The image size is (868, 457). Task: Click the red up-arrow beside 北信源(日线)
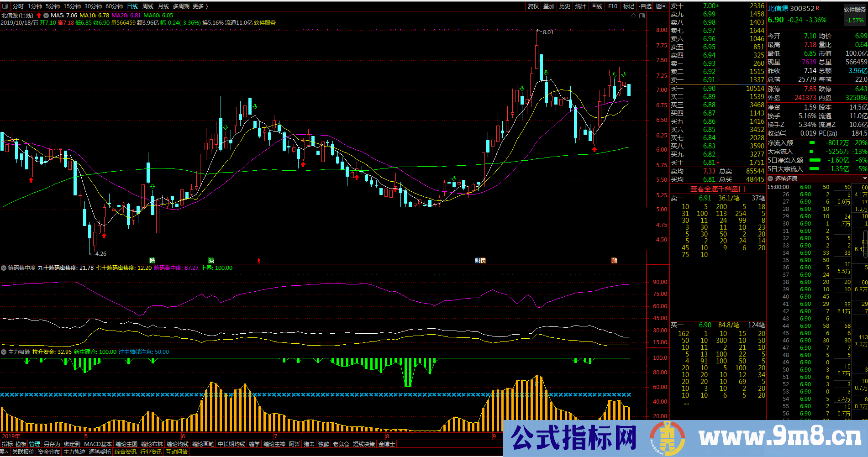pos(39,15)
